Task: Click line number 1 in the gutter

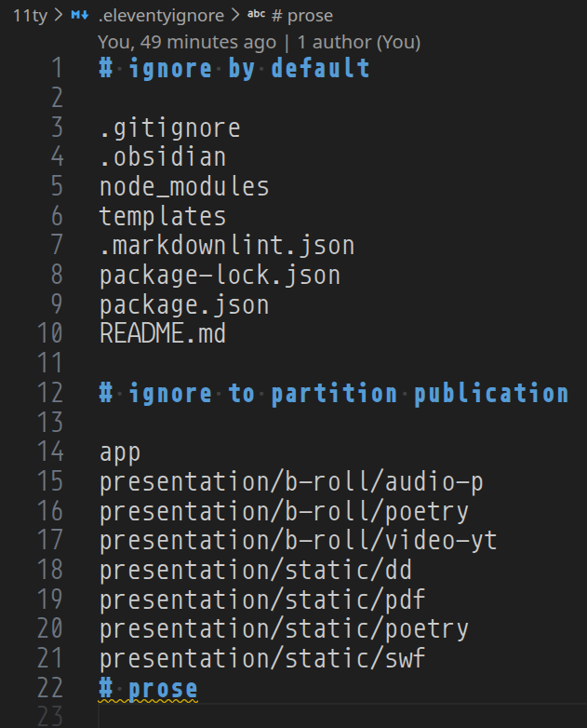Action: (x=57, y=68)
